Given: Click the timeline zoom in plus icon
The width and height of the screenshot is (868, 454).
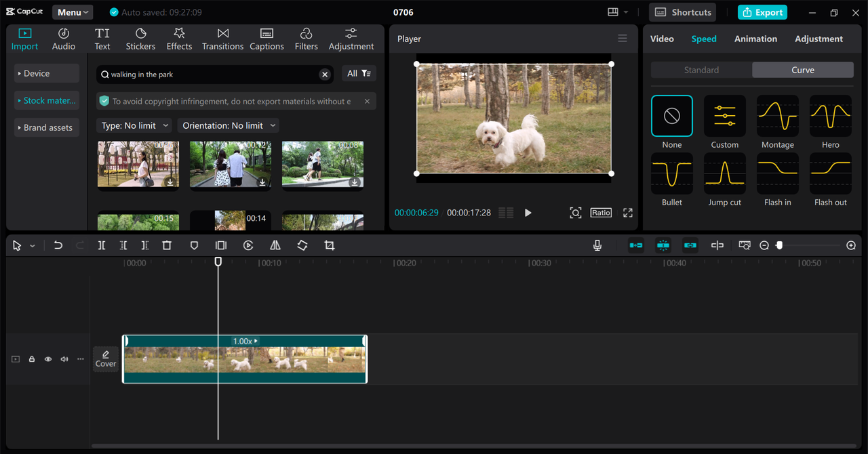Looking at the screenshot, I should click(851, 245).
